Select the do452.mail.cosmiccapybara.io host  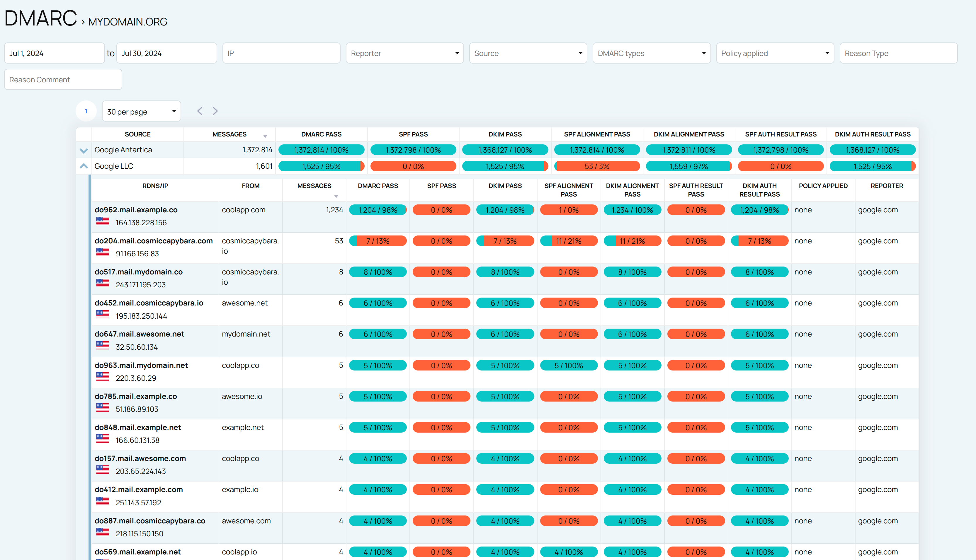tap(149, 303)
